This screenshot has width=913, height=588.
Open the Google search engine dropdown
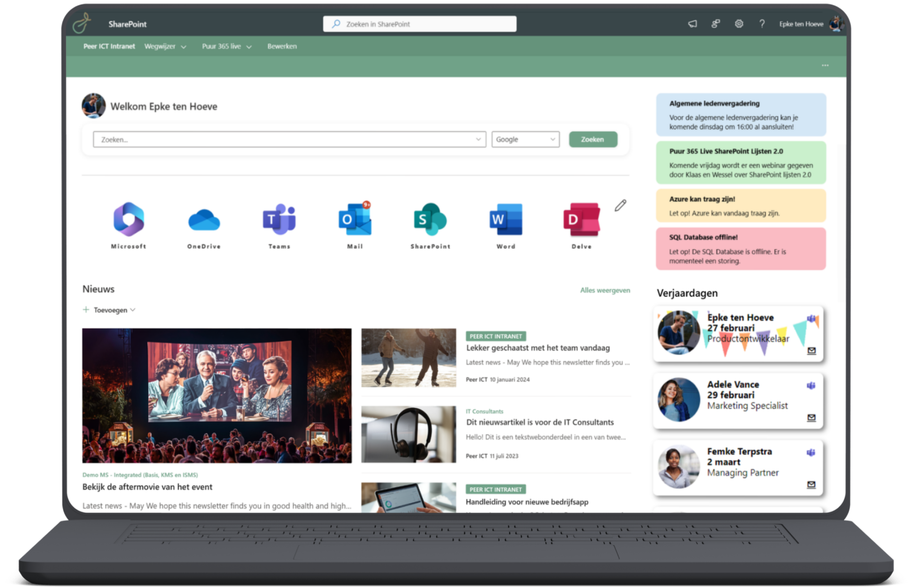[x=526, y=139]
